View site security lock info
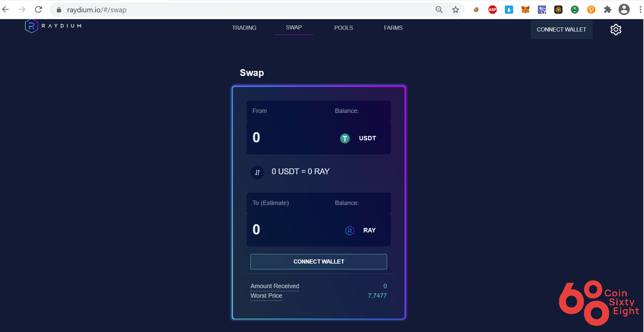 pyautogui.click(x=59, y=10)
